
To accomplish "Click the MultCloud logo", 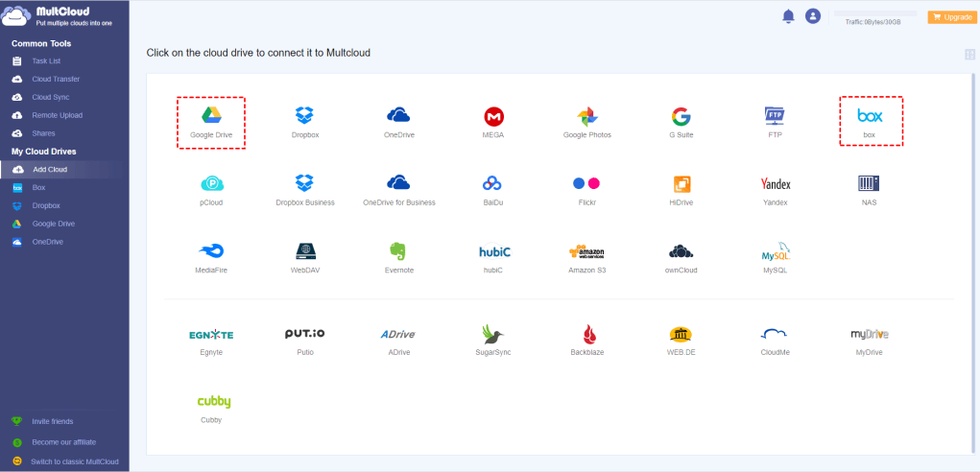I will [x=59, y=16].
